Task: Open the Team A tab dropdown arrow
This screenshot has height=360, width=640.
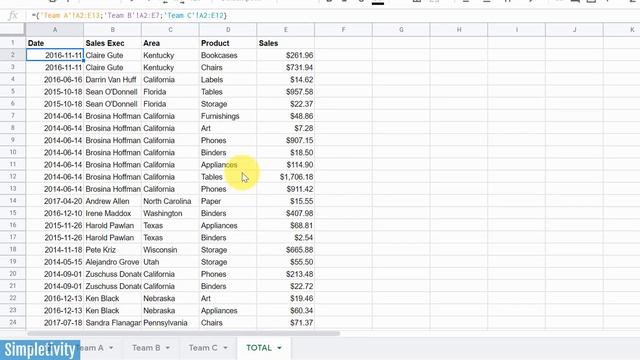Action: point(111,348)
